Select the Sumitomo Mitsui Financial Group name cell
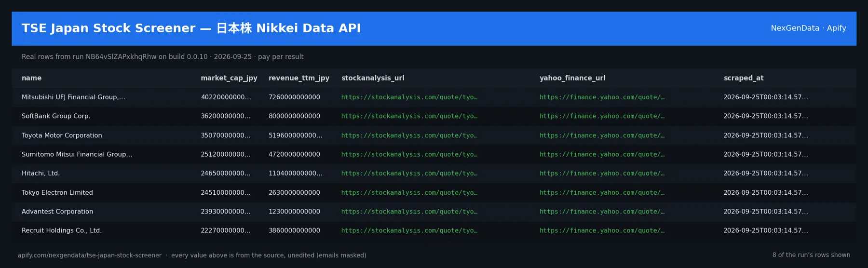868x268 pixels. [x=77, y=154]
